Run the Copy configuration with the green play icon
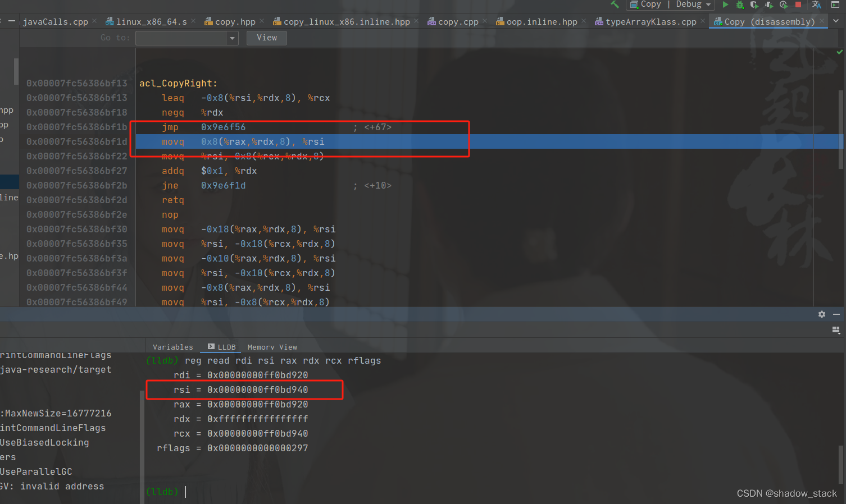The width and height of the screenshot is (846, 504). (x=725, y=4)
